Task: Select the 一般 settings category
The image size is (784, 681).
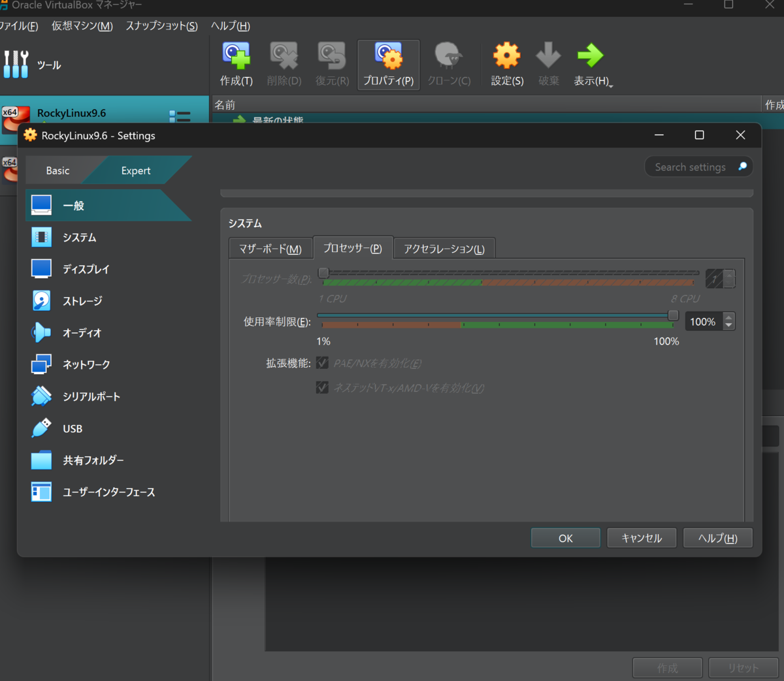Action: point(108,205)
